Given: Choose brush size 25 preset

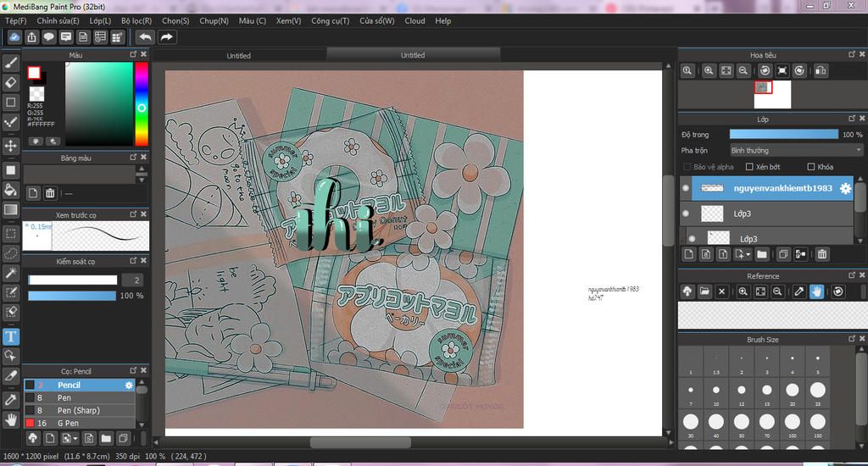Looking at the screenshot, I should point(818,392).
